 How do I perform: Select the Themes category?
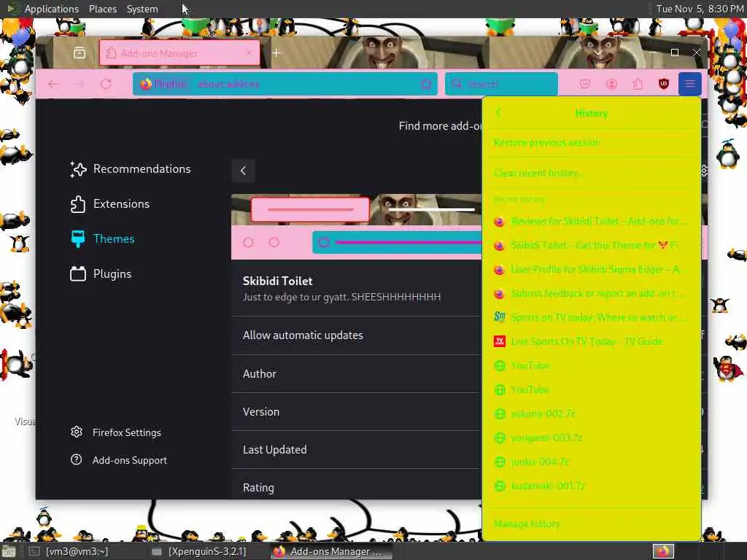click(103, 238)
